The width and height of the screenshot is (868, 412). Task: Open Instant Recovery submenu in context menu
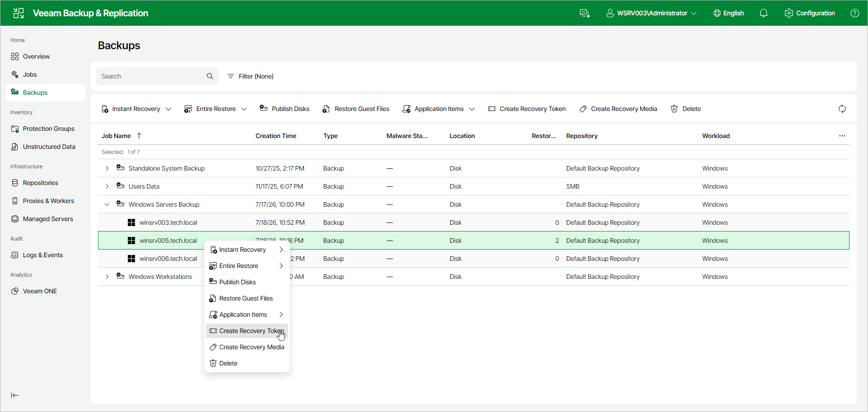tap(247, 250)
